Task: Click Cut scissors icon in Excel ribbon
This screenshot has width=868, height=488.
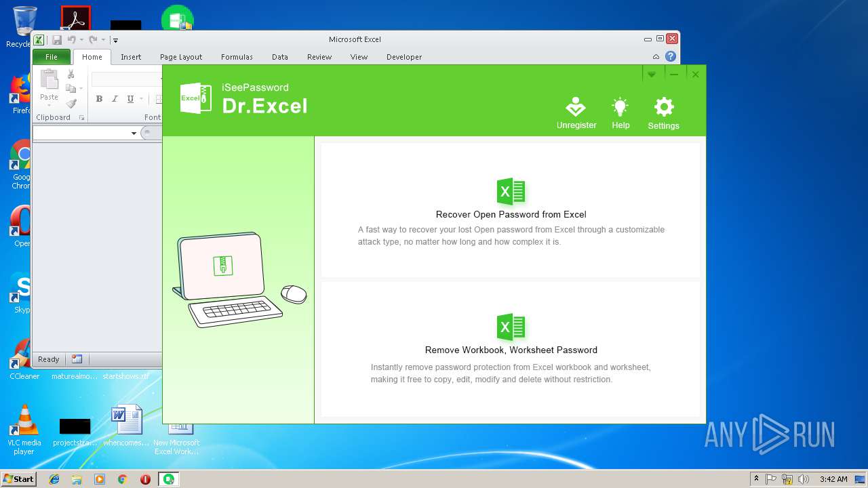Action: pos(71,74)
